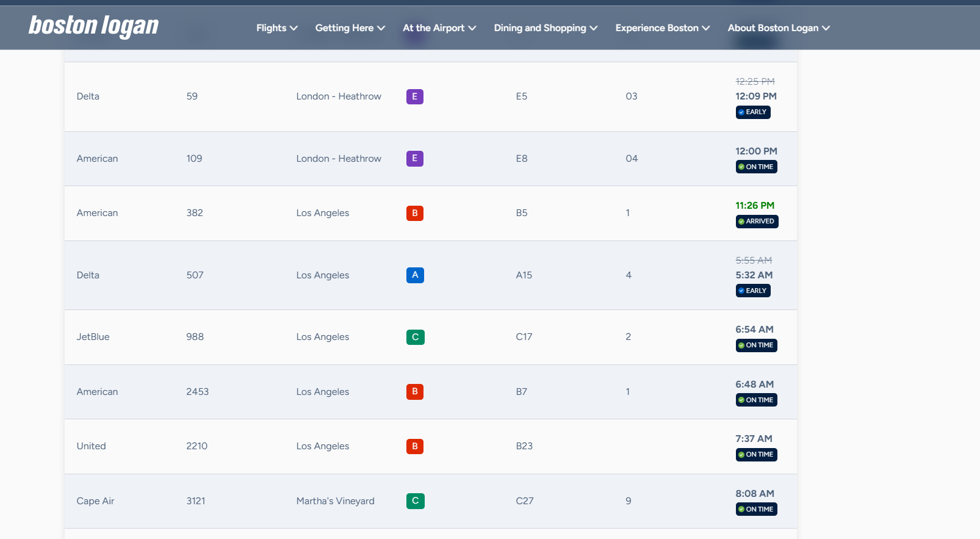
Task: Click terminal B icon for American 2453
Action: tap(415, 392)
